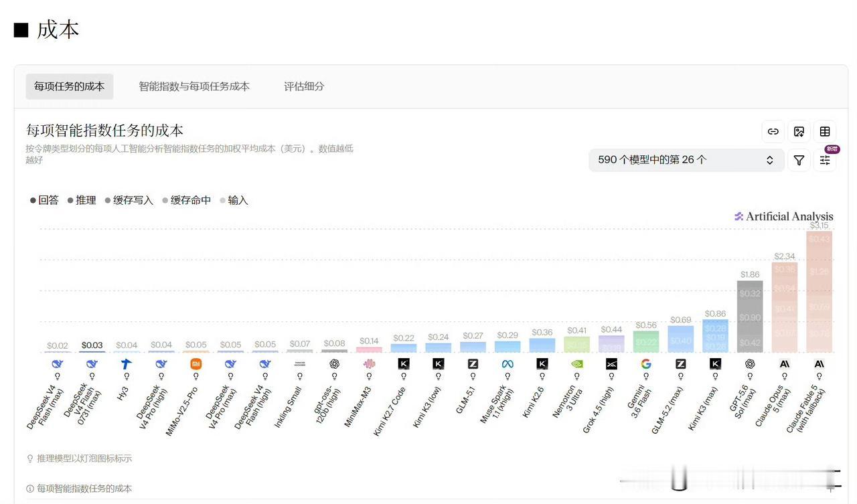Click the Google Gemini 3.6 Flash logo
857x504 pixels.
pyautogui.click(x=646, y=364)
